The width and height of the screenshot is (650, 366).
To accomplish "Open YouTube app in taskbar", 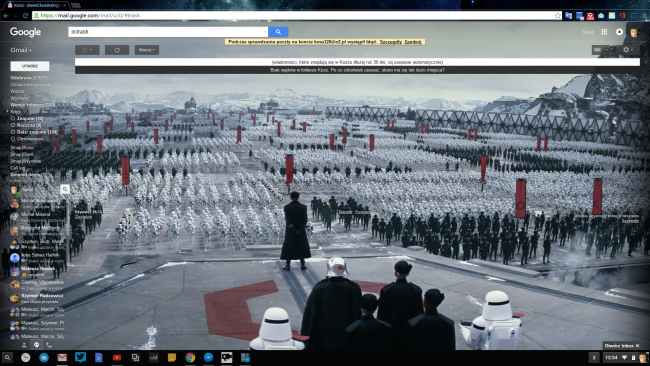I will click(117, 357).
